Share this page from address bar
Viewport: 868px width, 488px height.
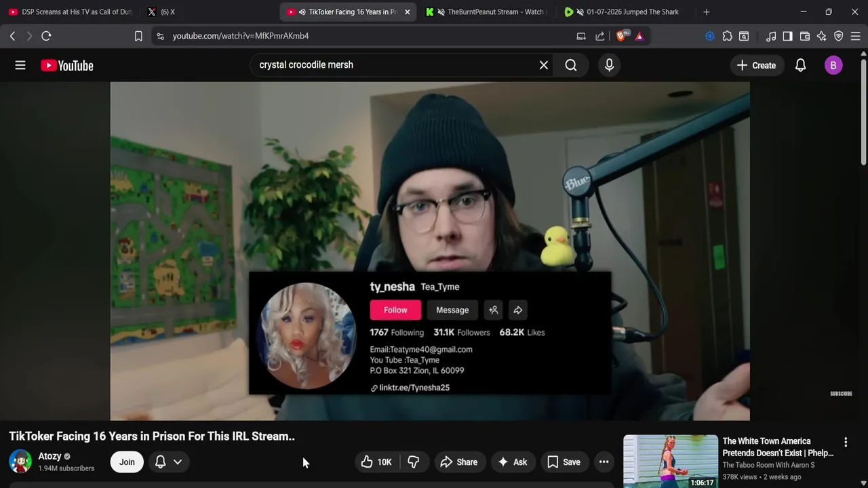pyautogui.click(x=600, y=36)
